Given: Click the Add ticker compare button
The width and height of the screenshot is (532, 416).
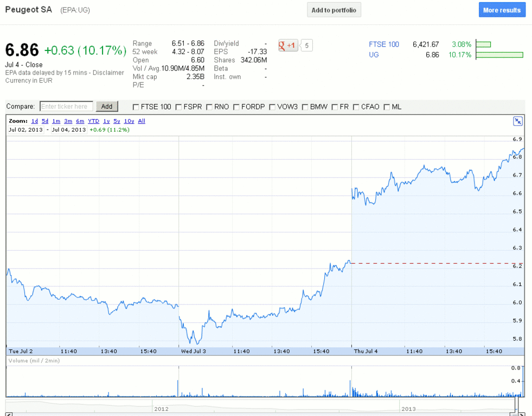Looking at the screenshot, I should 106,106.
